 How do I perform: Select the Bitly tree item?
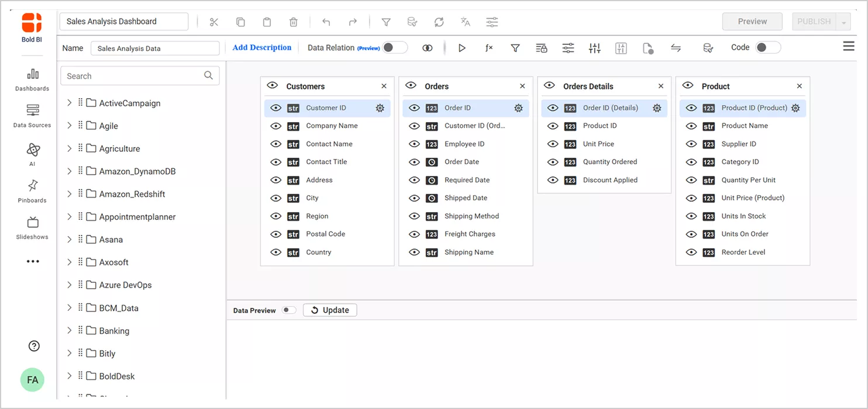[x=107, y=353]
